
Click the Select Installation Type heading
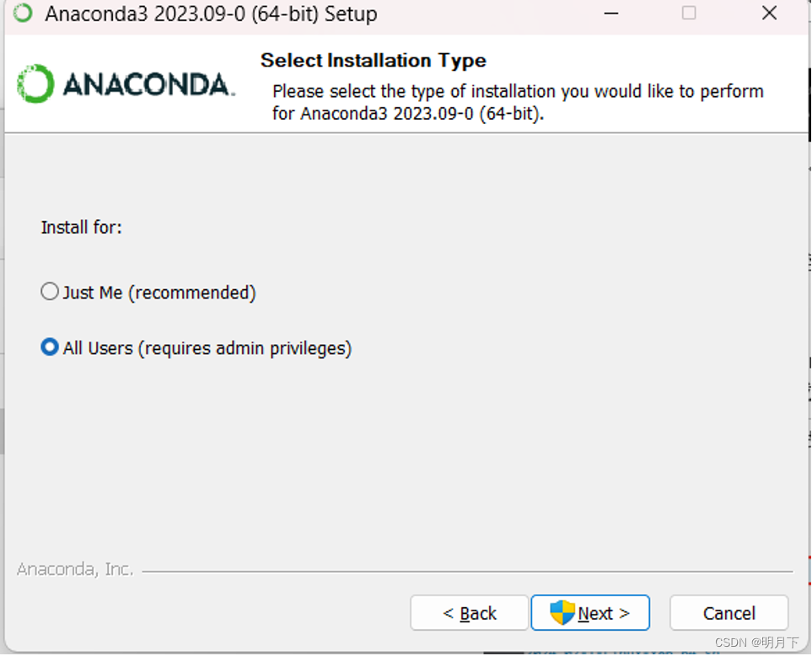tap(374, 60)
